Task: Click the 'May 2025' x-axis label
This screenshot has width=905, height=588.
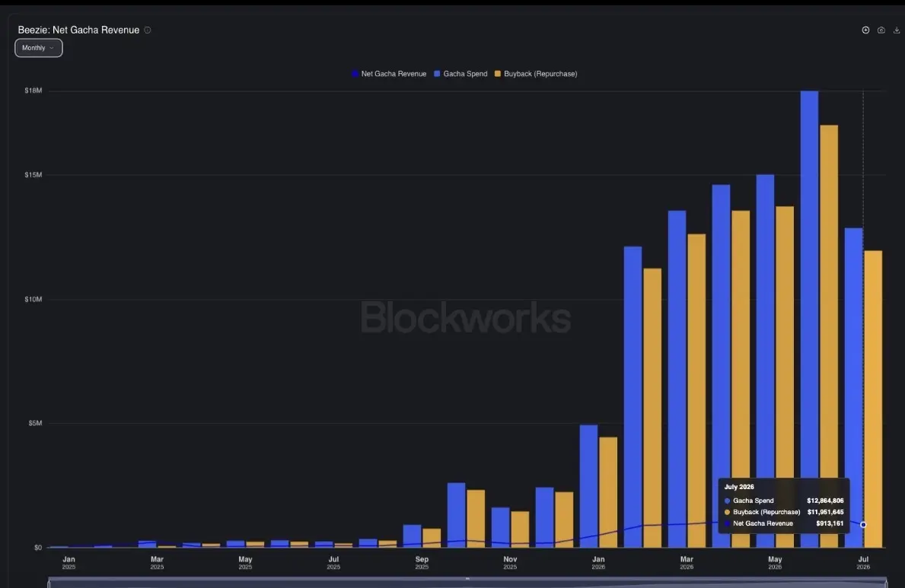Action: point(245,563)
